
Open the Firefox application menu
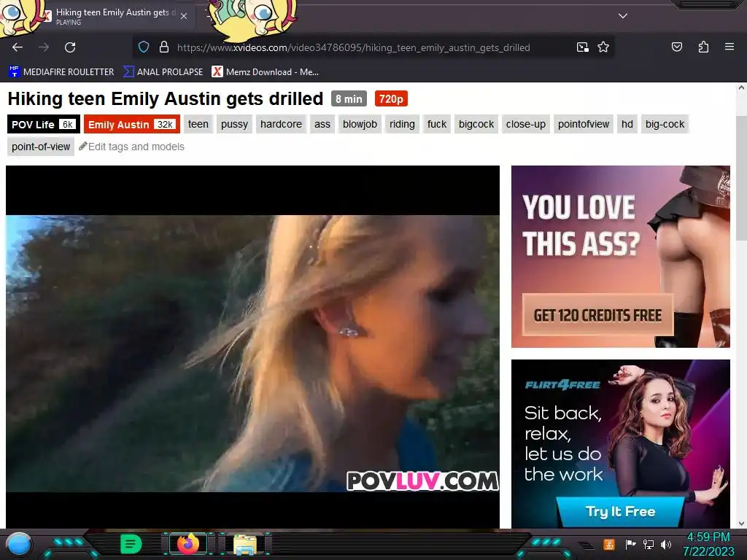click(x=729, y=47)
